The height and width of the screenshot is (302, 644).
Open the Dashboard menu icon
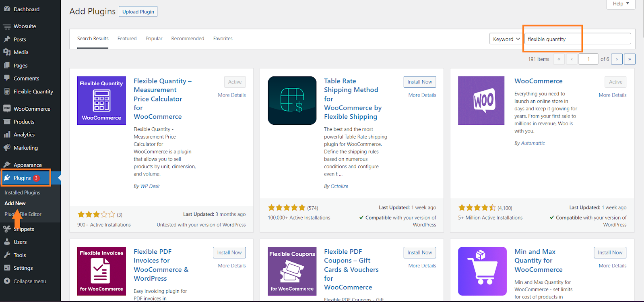click(x=7, y=9)
